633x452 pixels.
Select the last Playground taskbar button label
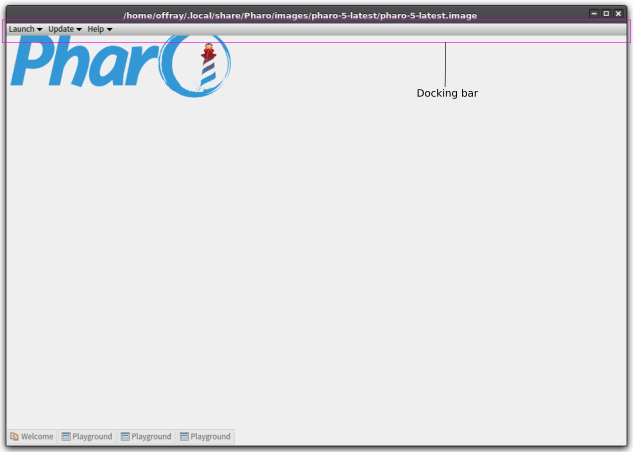click(210, 437)
